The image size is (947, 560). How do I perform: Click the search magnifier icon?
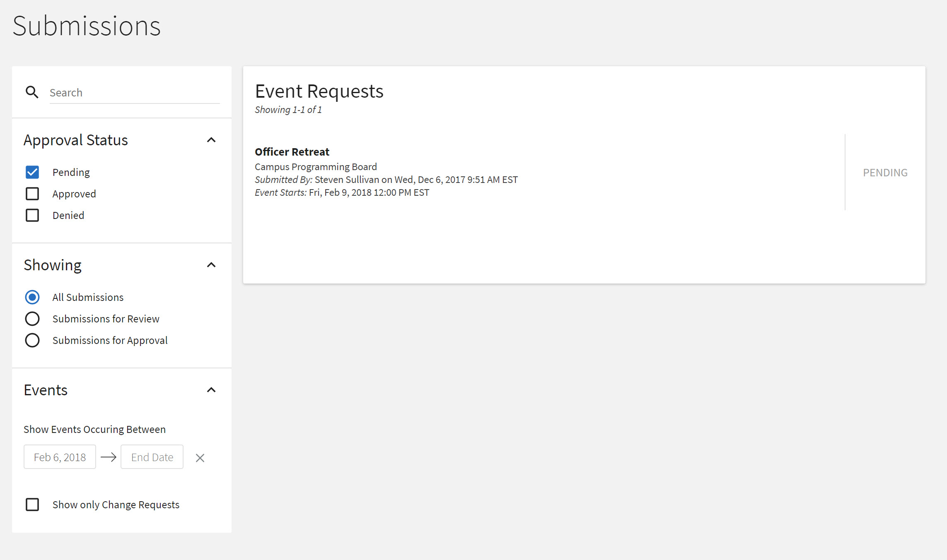pyautogui.click(x=32, y=92)
